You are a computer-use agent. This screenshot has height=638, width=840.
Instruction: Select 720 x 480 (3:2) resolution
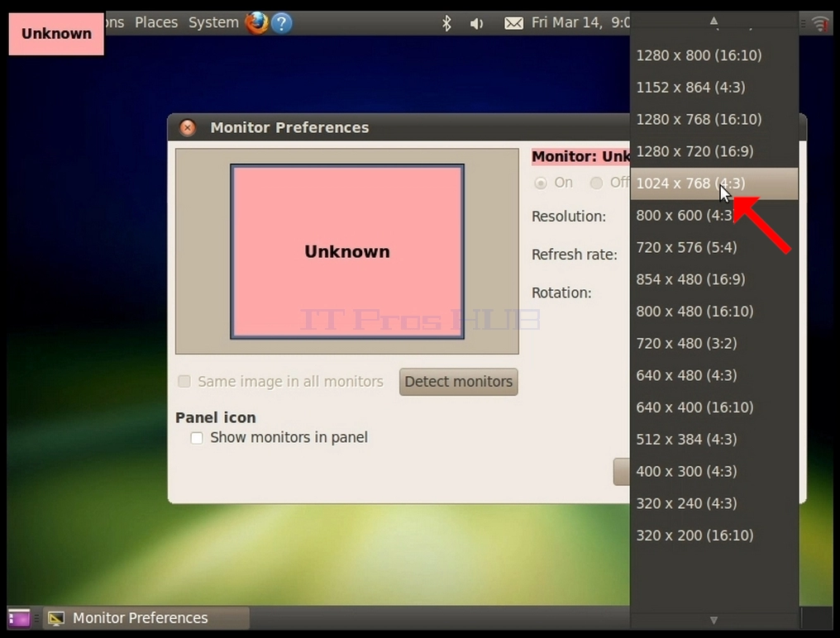point(714,343)
